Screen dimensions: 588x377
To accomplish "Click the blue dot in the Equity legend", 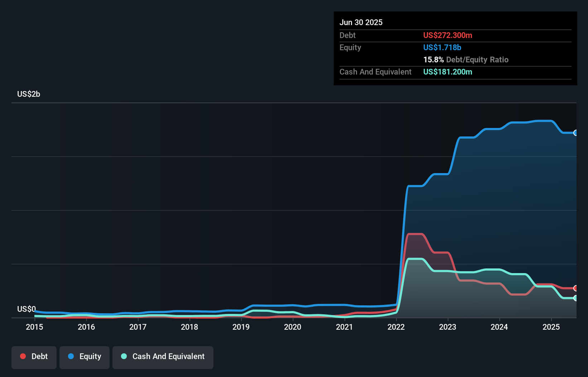I will pyautogui.click(x=71, y=357).
